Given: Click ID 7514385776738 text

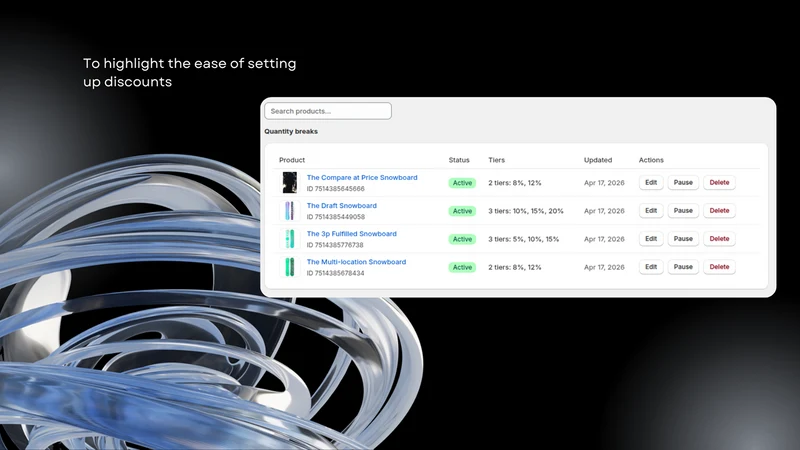Looking at the screenshot, I should (x=335, y=245).
